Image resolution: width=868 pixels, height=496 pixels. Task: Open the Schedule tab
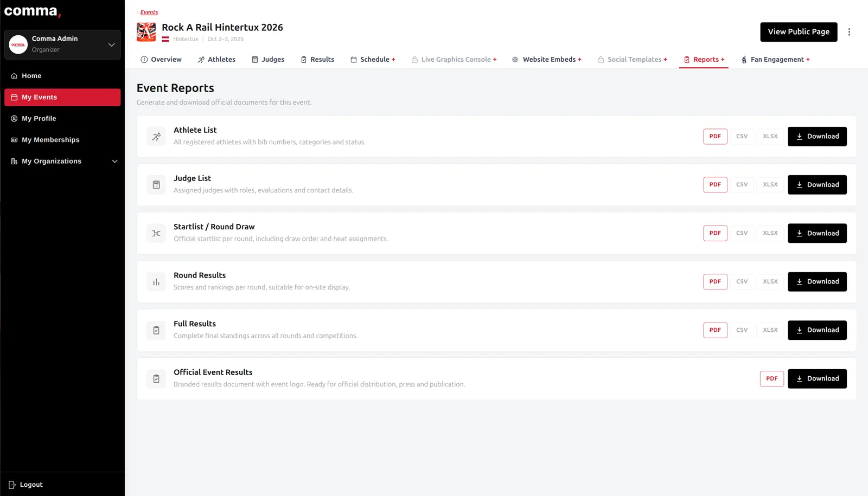(373, 60)
